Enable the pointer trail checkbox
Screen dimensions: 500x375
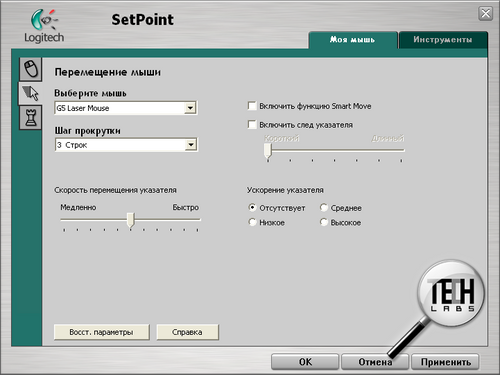pyautogui.click(x=252, y=125)
